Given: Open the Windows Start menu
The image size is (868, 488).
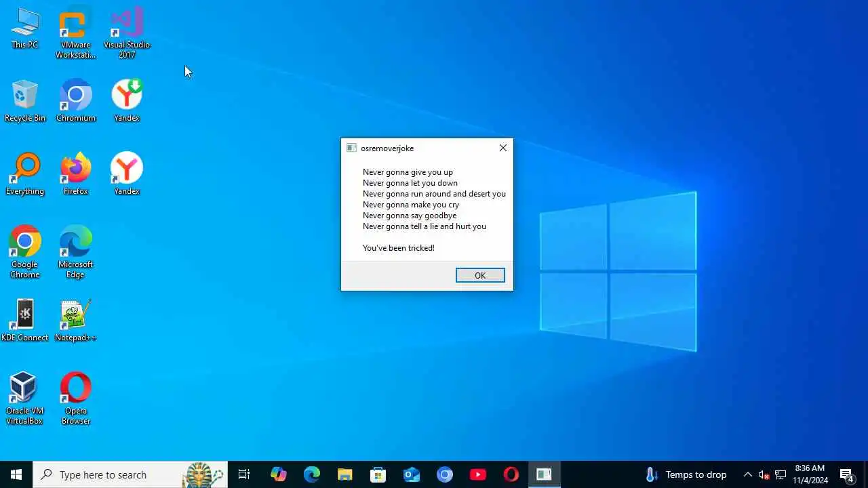Looking at the screenshot, I should click(16, 474).
